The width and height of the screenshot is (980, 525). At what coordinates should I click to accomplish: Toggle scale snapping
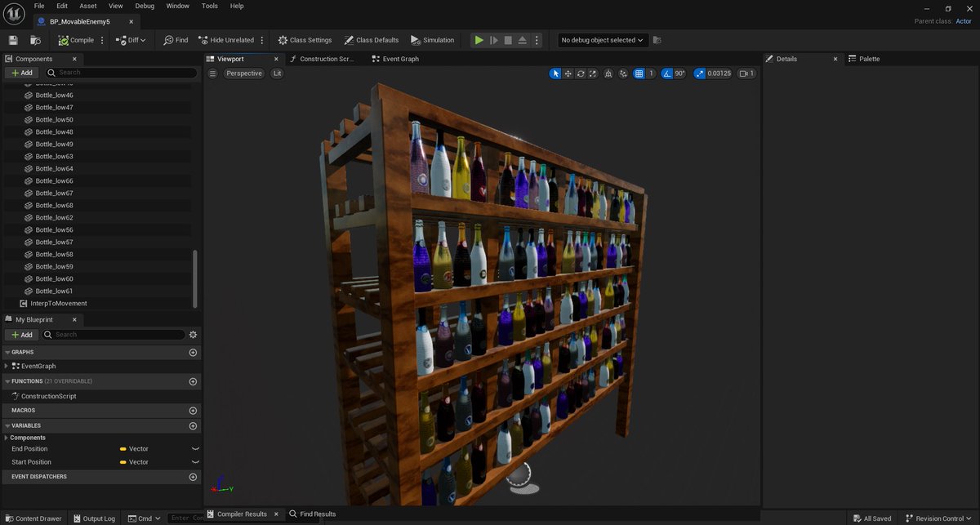tap(699, 73)
